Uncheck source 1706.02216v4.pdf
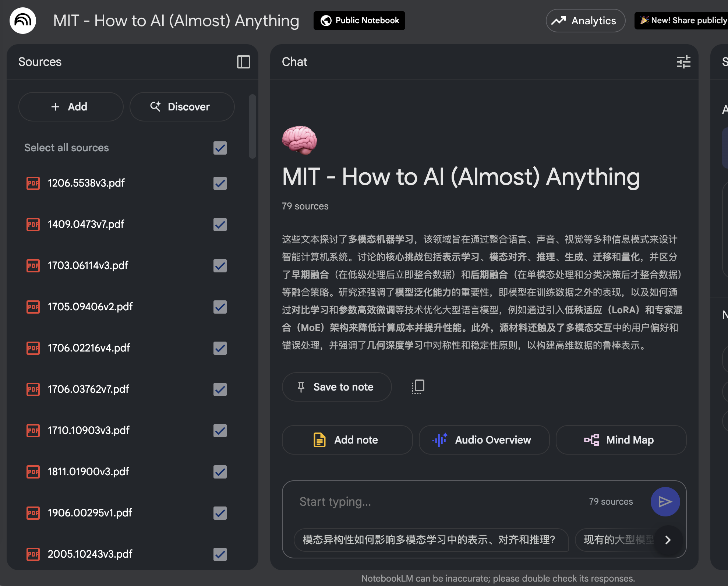The height and width of the screenshot is (586, 728). tap(220, 348)
